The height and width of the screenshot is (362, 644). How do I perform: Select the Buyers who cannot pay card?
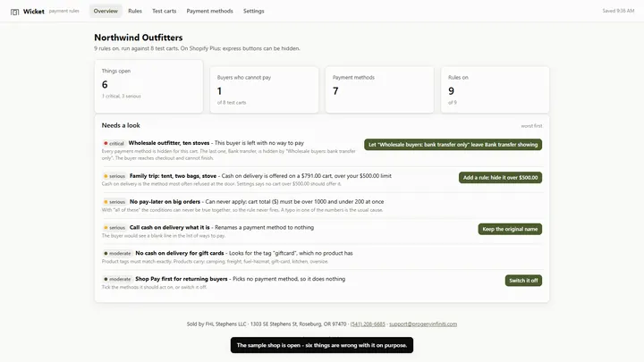click(264, 89)
